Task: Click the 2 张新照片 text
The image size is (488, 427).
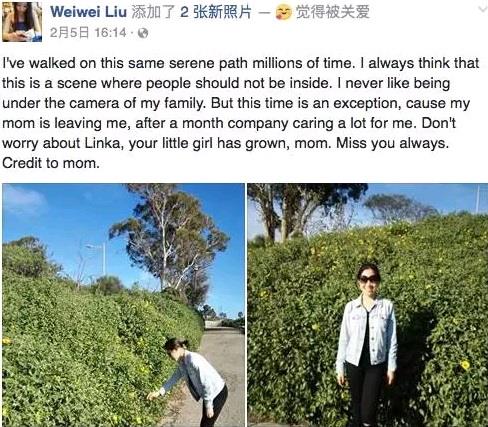Action: coord(215,12)
